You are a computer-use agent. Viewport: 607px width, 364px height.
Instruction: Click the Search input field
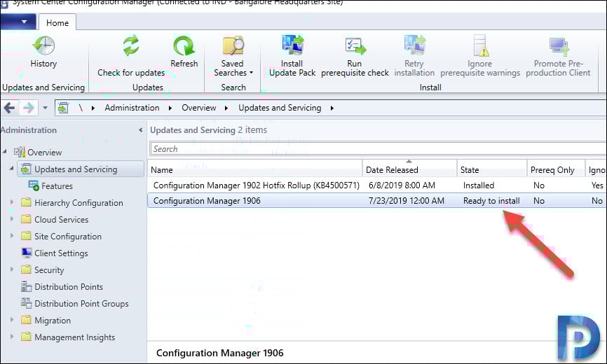[x=377, y=149]
